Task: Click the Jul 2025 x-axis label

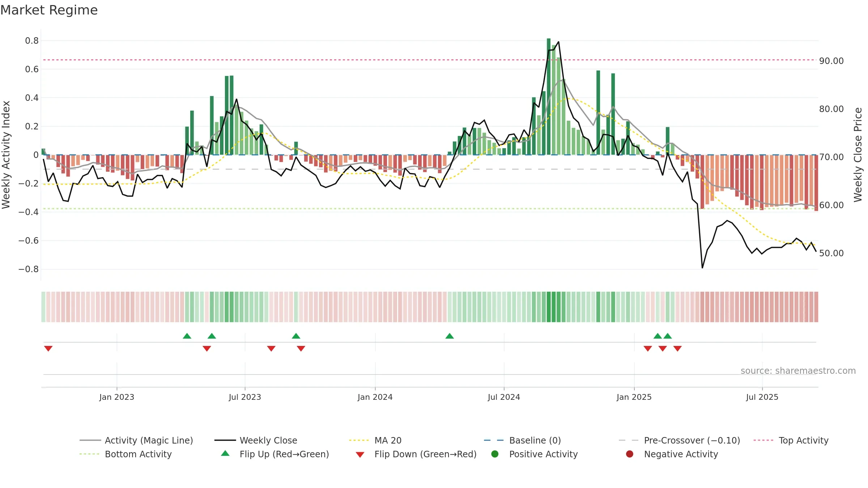Action: click(x=762, y=397)
